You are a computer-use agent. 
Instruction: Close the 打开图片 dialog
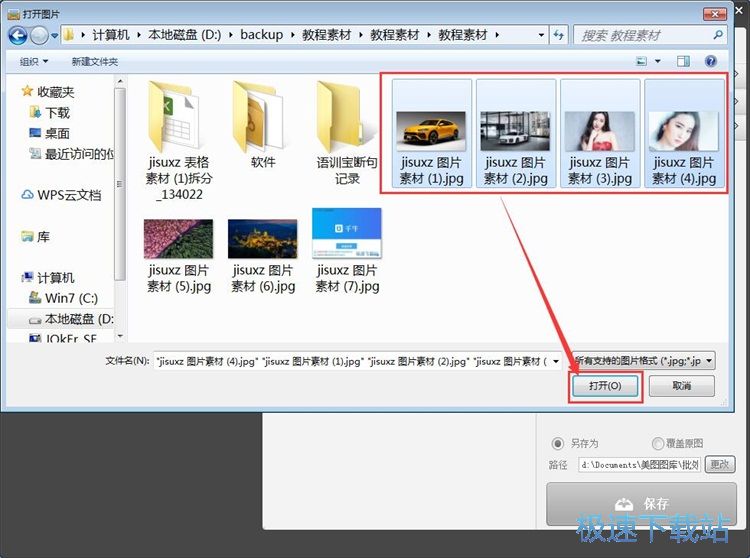point(715,13)
